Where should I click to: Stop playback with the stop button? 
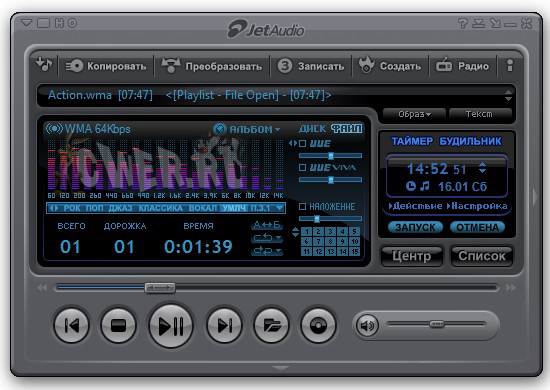(119, 325)
